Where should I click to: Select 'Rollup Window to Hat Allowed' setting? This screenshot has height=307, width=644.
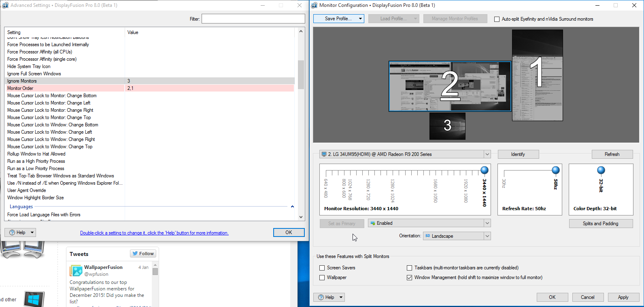point(150,154)
